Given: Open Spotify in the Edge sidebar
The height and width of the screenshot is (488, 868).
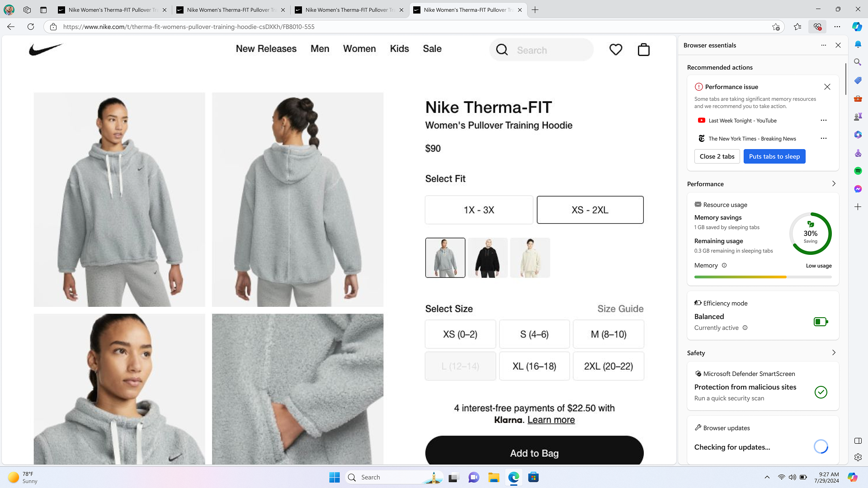Looking at the screenshot, I should tap(858, 171).
